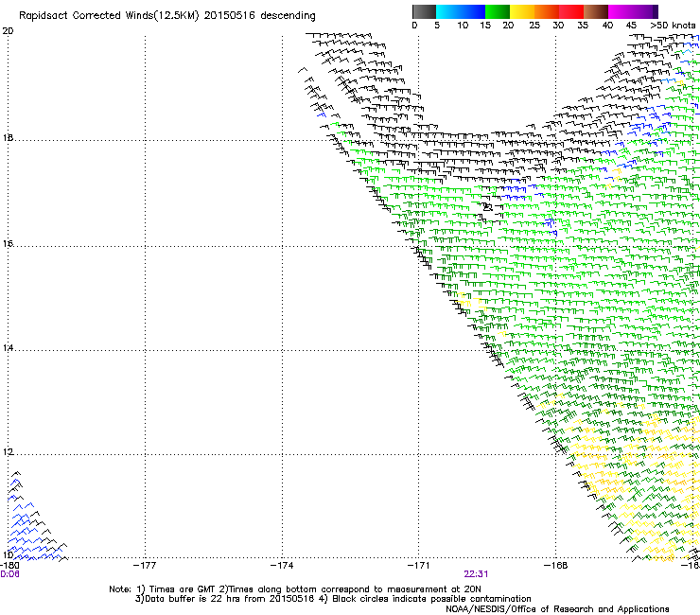Select the '-174' longitude axis label
This screenshot has width=700, height=615.
282,566
